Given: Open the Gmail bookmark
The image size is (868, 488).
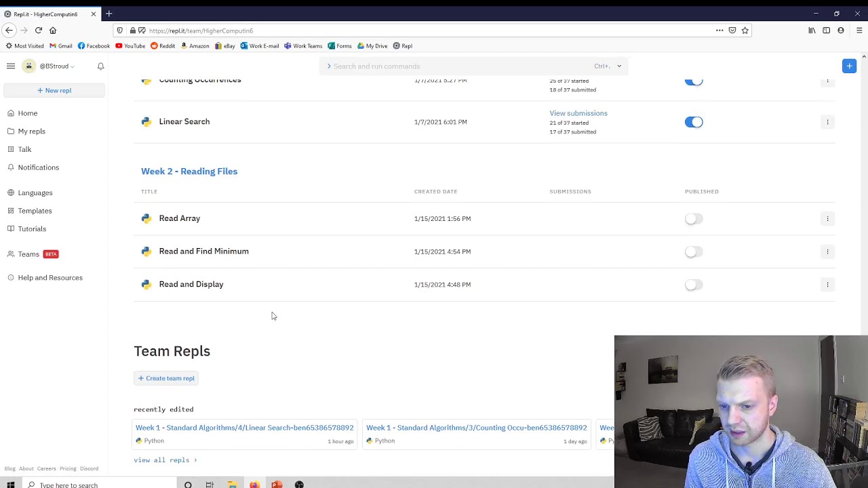Looking at the screenshot, I should click(x=61, y=46).
